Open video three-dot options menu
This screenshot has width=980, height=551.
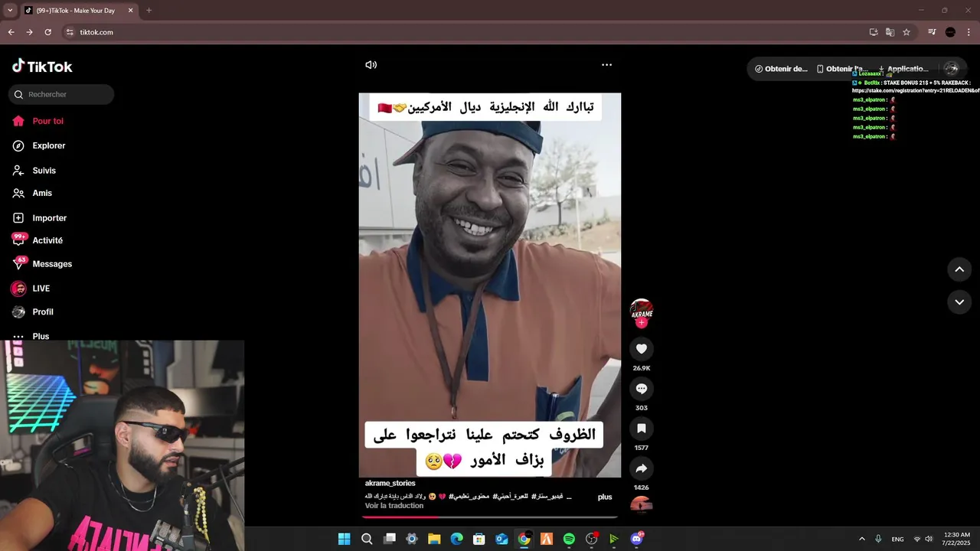tap(606, 65)
